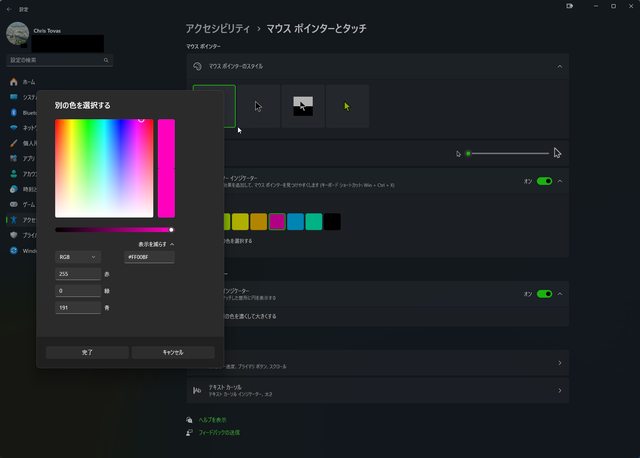Pick the teal color swatch
The width and height of the screenshot is (640, 458).
click(x=313, y=221)
